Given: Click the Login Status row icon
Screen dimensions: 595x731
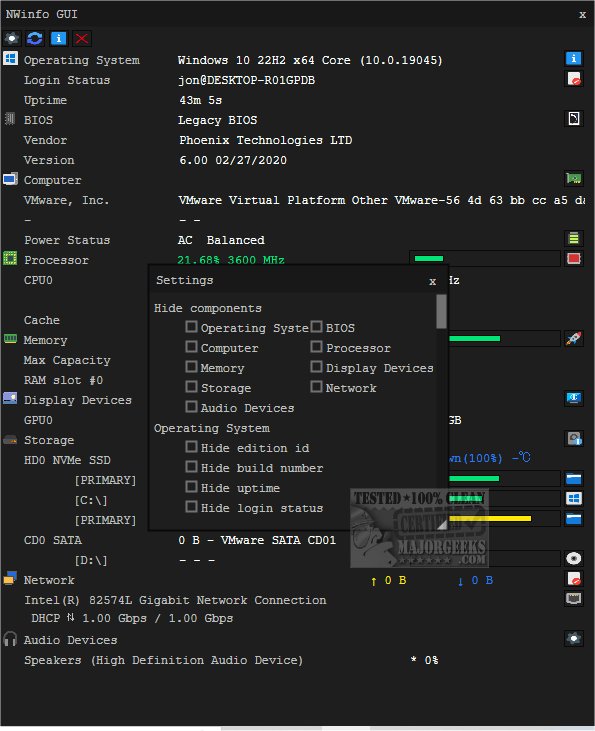Looking at the screenshot, I should [x=574, y=78].
